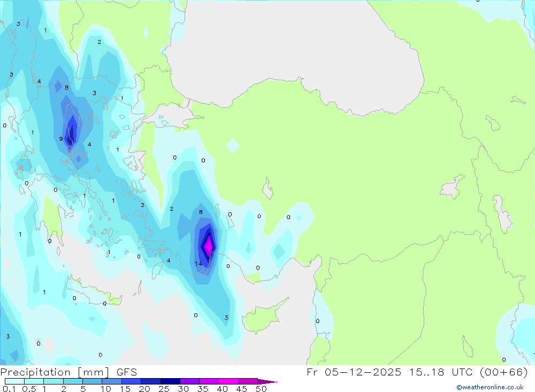Click the '9' precipitation value on the map
535x392 pixels.
pyautogui.click(x=61, y=139)
